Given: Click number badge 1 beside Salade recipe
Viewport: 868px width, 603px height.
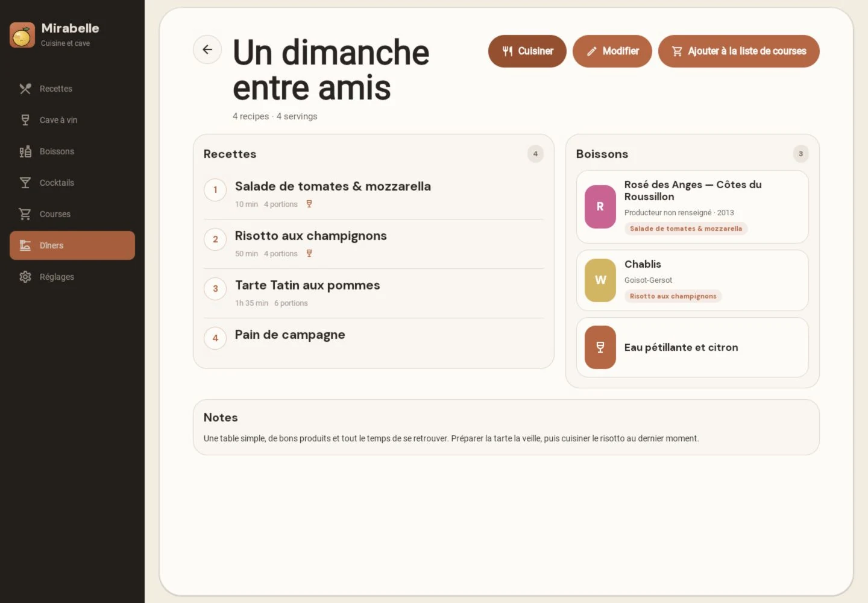Looking at the screenshot, I should point(215,190).
